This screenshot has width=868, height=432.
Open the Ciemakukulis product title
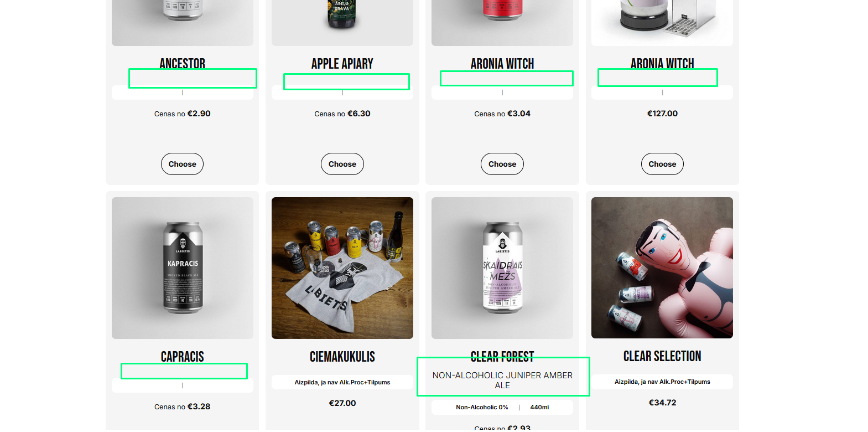342,357
